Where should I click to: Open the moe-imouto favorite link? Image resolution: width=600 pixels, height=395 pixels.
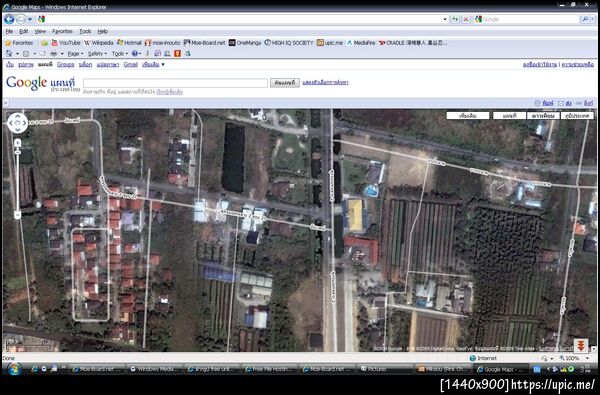tap(163, 43)
